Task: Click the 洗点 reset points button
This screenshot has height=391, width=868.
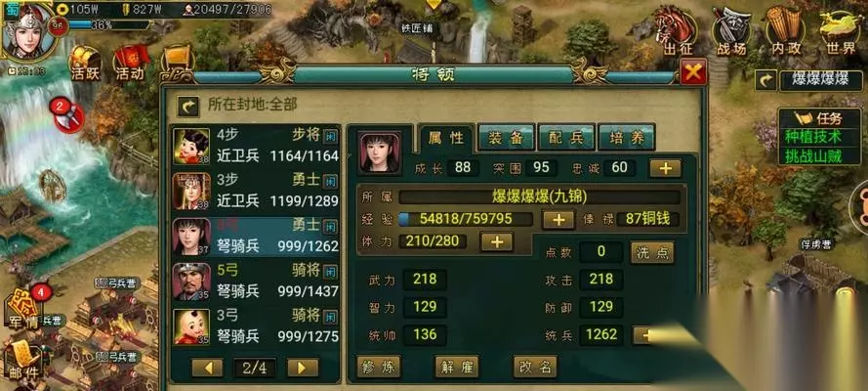Action: point(652,252)
